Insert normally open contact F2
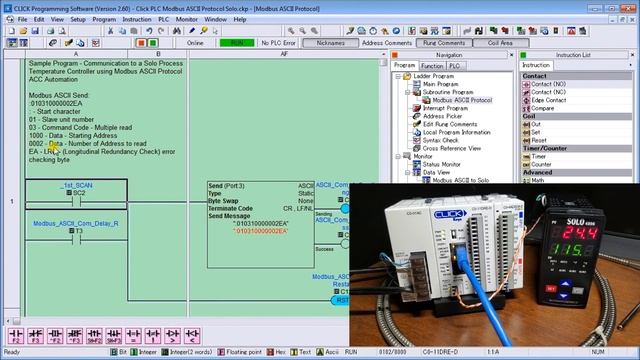The image size is (640, 360). pyautogui.click(x=16, y=336)
